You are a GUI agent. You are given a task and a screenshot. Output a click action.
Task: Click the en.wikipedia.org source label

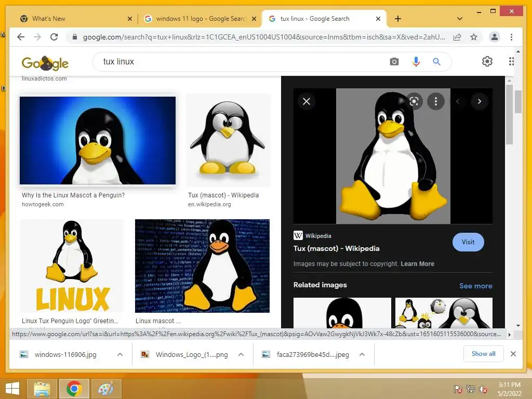click(210, 204)
